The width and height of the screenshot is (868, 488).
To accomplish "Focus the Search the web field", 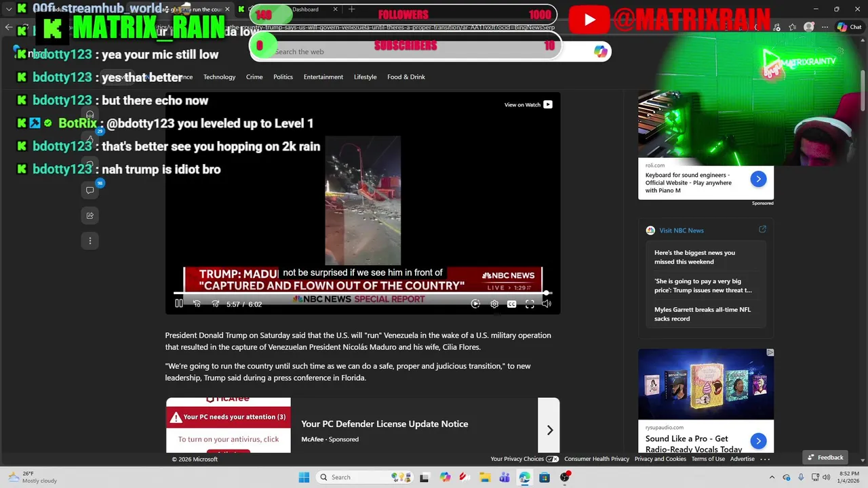I will tap(430, 52).
